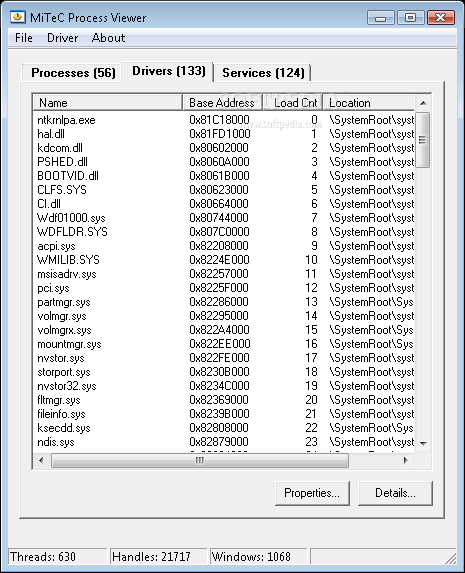Select the Wdf01000.sys driver row
465x573 pixels.
224,218
